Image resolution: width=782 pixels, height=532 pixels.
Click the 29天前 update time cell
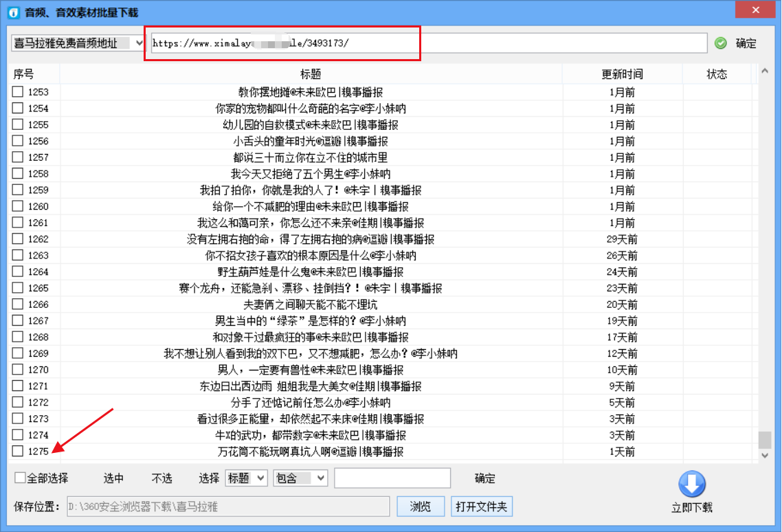click(x=622, y=239)
